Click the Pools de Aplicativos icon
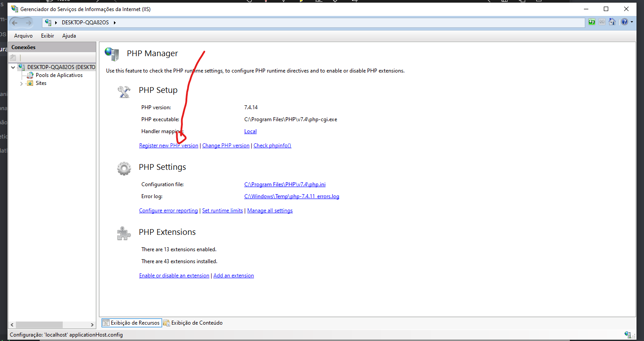 click(x=30, y=75)
